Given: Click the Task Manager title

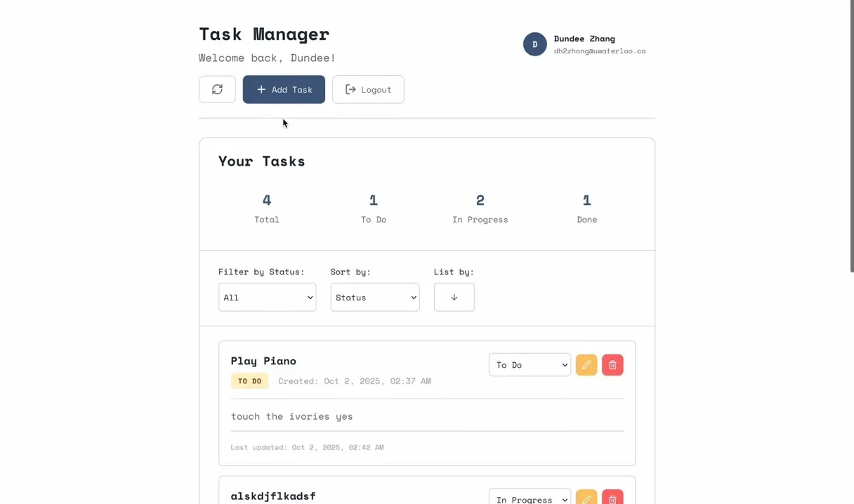Looking at the screenshot, I should point(264,34).
